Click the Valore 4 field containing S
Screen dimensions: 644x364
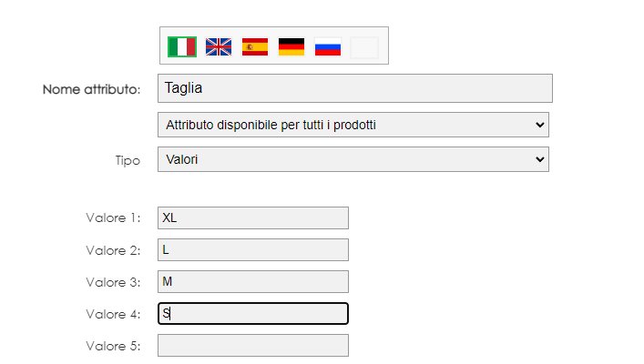[x=253, y=314]
